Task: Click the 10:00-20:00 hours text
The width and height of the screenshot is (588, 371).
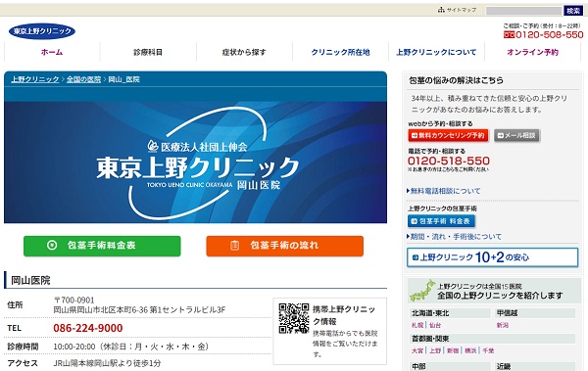Action: point(74,347)
